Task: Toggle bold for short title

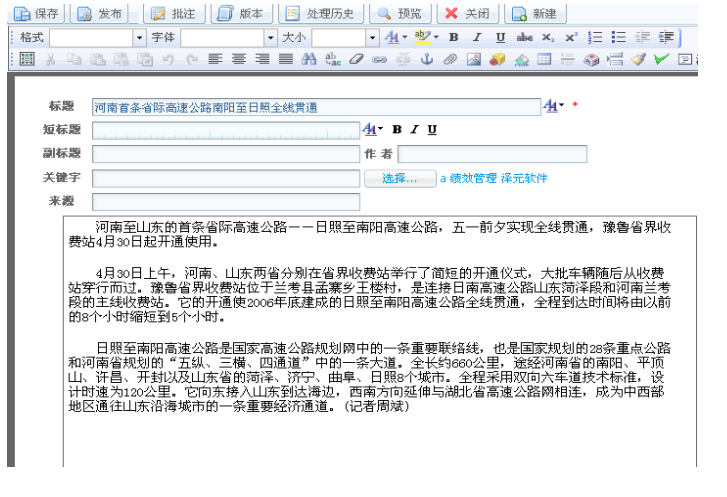Action: click(397, 129)
